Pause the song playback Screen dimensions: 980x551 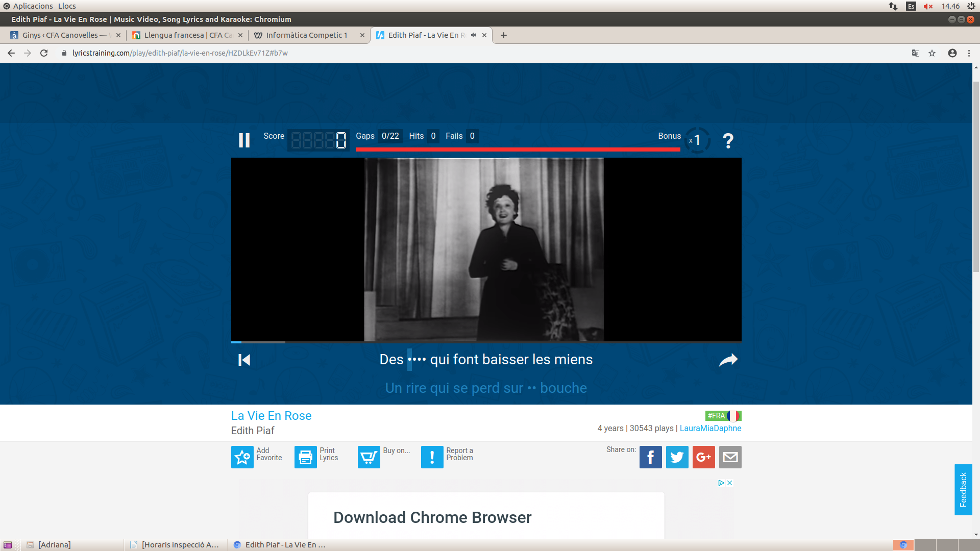(244, 140)
